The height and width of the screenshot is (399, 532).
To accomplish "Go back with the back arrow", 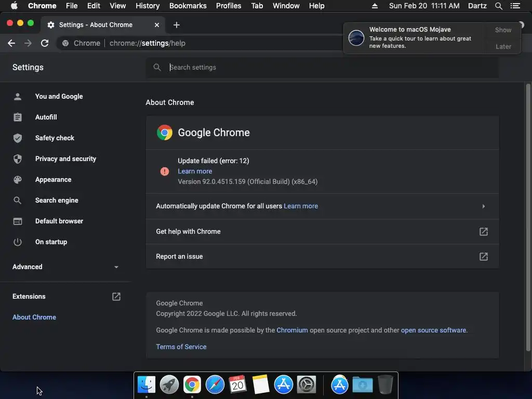I will 11,43.
